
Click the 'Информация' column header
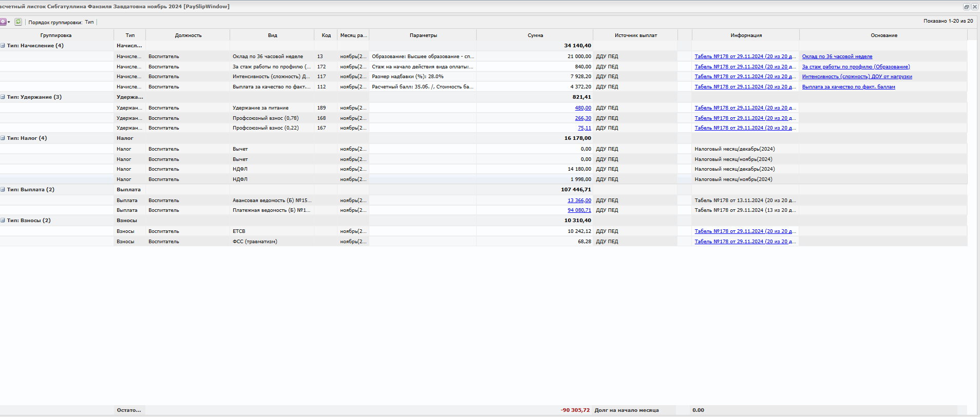746,35
